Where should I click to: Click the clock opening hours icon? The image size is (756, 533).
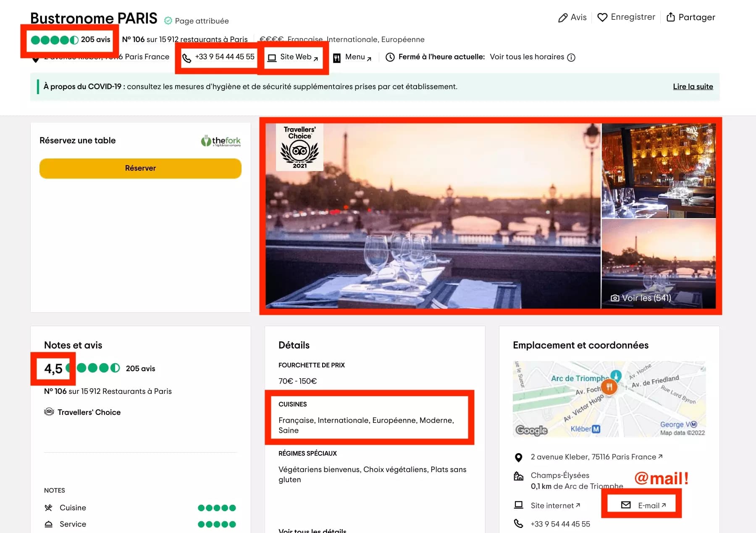pyautogui.click(x=390, y=57)
